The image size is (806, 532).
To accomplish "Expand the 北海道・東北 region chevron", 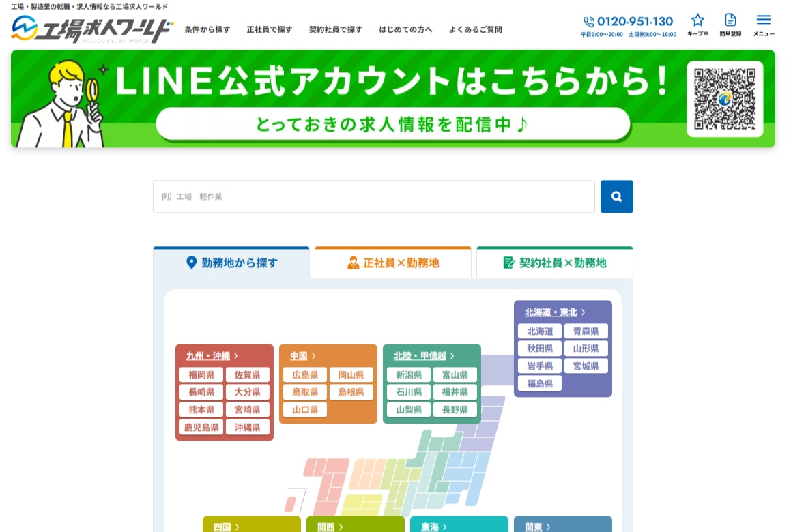I will 584,312.
